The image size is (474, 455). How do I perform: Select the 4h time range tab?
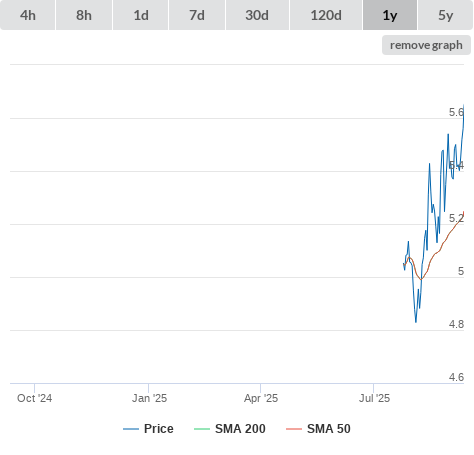click(28, 15)
